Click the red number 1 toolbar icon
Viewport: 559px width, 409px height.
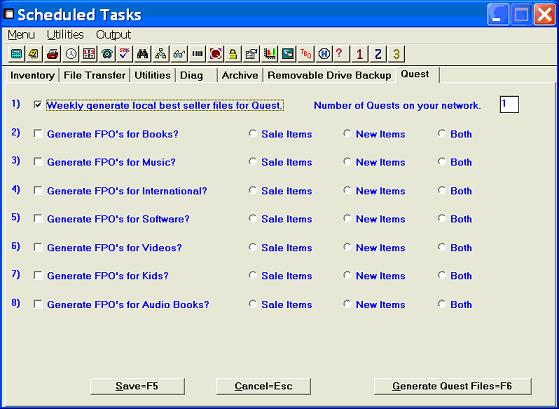[x=360, y=54]
